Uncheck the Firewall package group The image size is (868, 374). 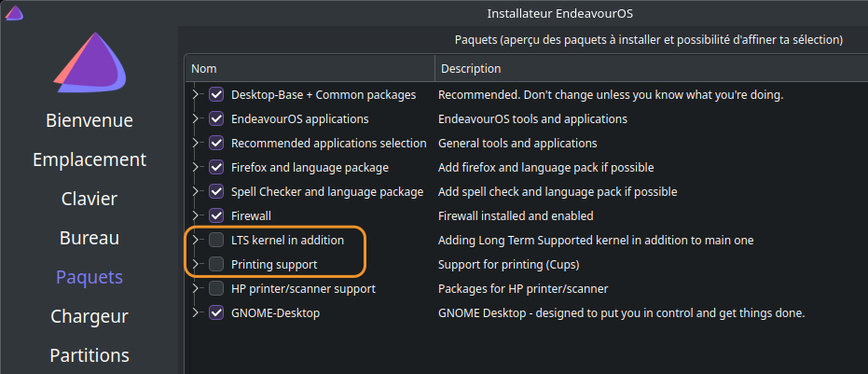coord(216,215)
